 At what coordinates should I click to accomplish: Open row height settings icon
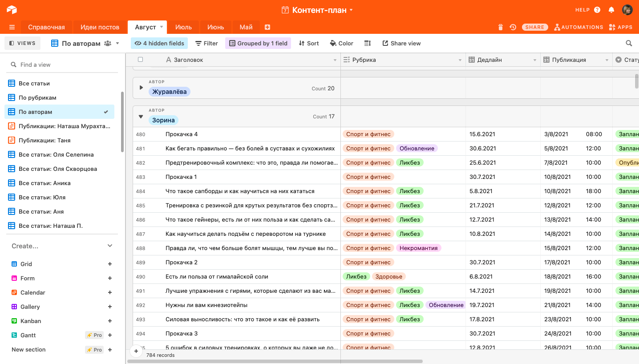click(368, 43)
